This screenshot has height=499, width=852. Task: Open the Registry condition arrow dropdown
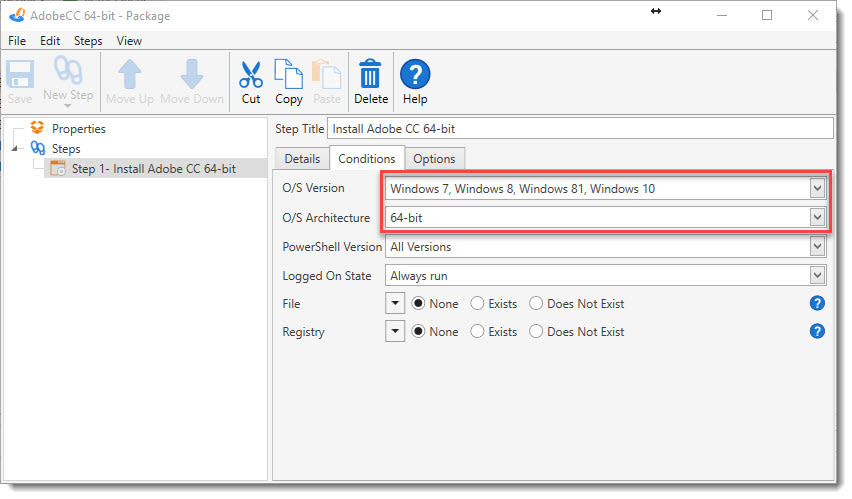tap(395, 331)
